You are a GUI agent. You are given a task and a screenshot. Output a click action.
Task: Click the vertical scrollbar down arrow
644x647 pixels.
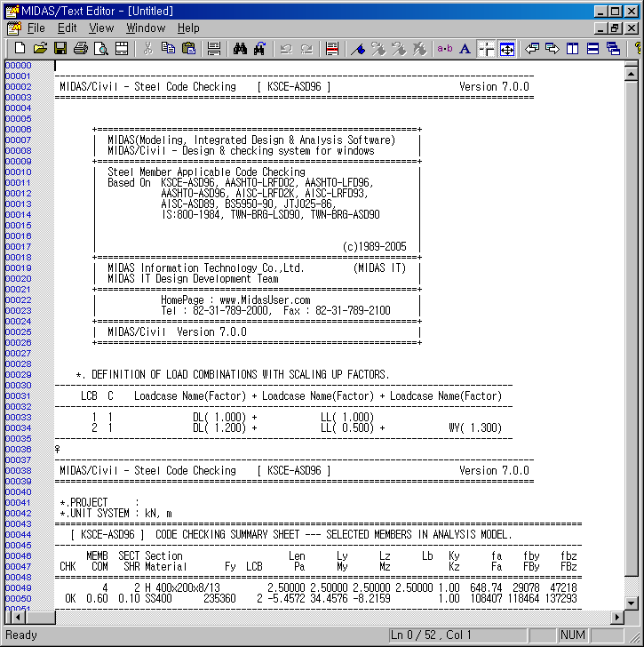(632, 603)
